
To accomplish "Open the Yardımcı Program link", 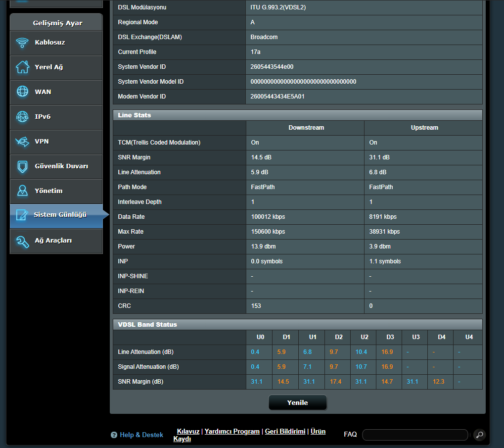I will click(x=232, y=431).
